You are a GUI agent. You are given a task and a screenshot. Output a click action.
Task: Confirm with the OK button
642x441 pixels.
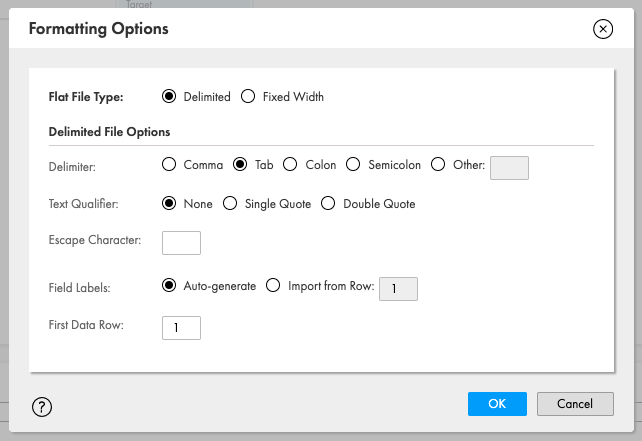pos(497,404)
